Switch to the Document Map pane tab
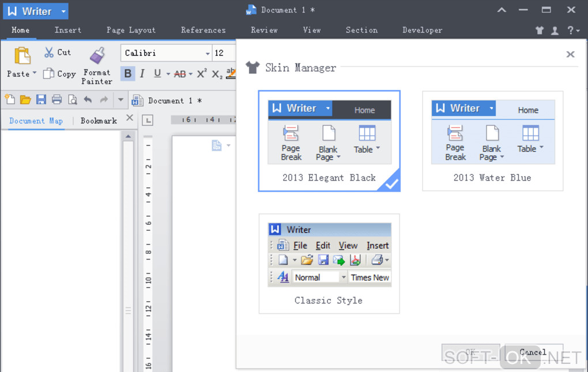This screenshot has width=588, height=372. pyautogui.click(x=36, y=121)
